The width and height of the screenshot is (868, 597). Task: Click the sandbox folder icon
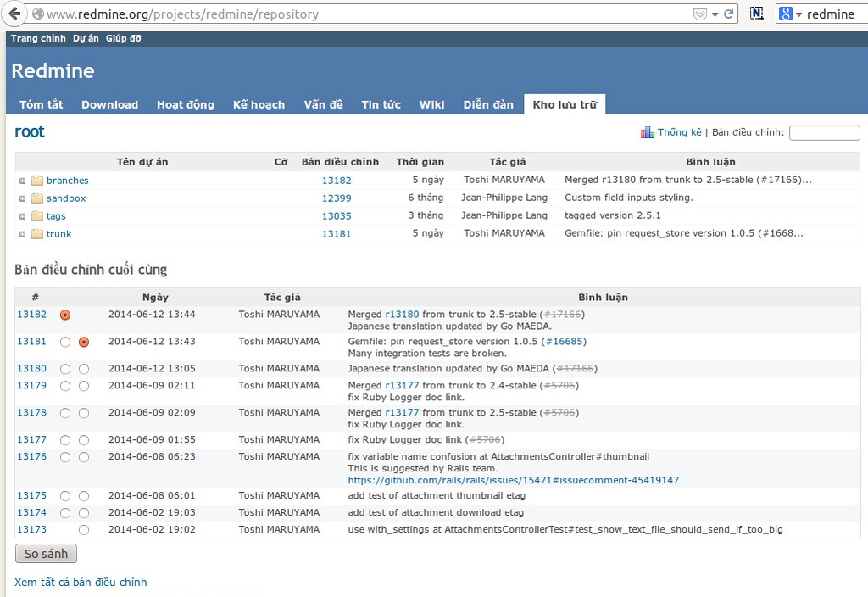(x=37, y=198)
